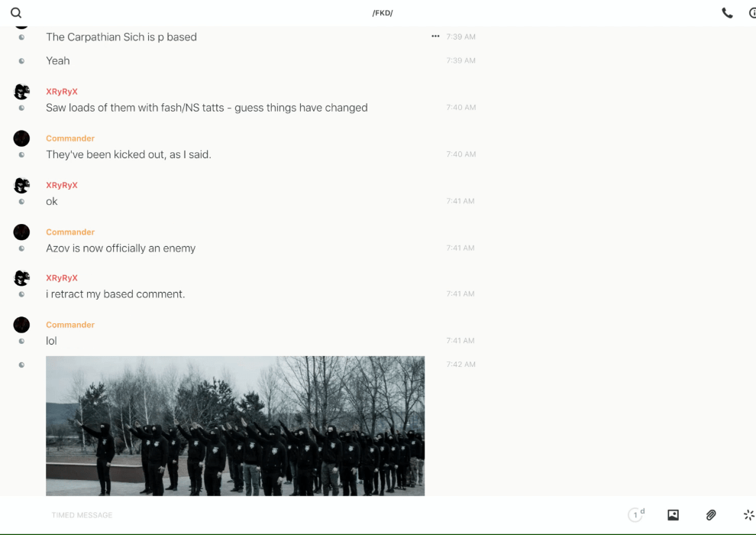The image size is (756, 535).
Task: Attach a file with the paperclip
Action: click(x=711, y=515)
